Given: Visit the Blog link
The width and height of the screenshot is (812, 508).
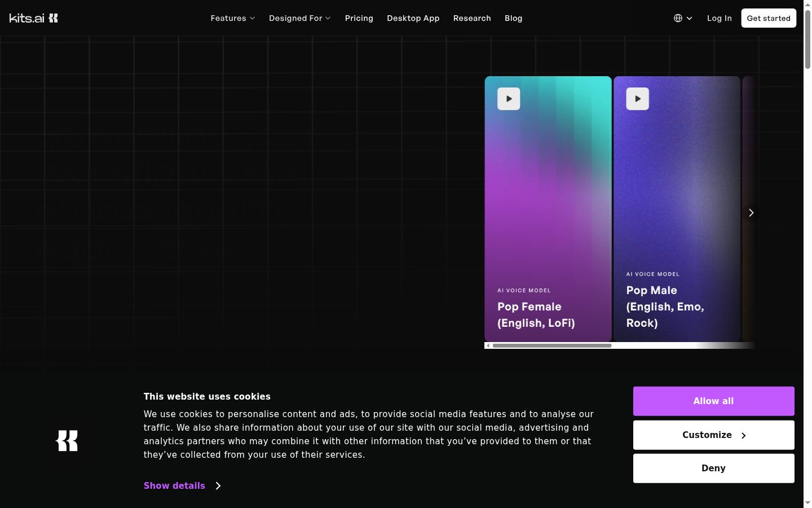Looking at the screenshot, I should pos(514,18).
